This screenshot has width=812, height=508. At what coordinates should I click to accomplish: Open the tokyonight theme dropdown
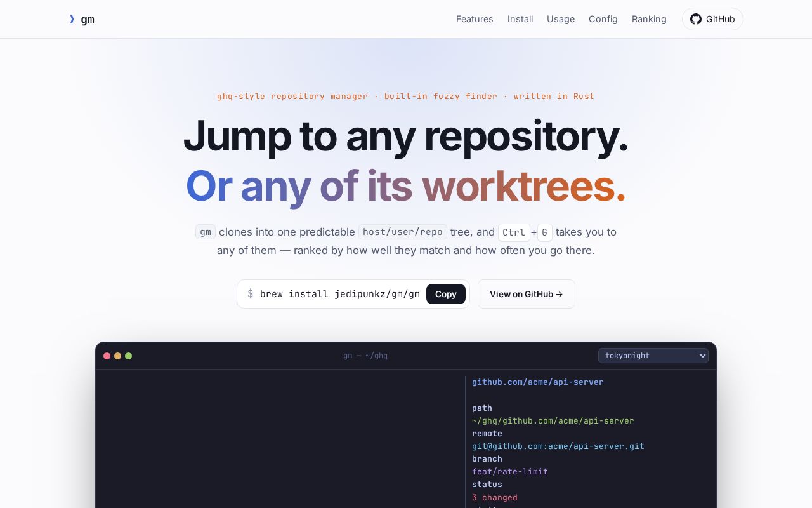(653, 356)
